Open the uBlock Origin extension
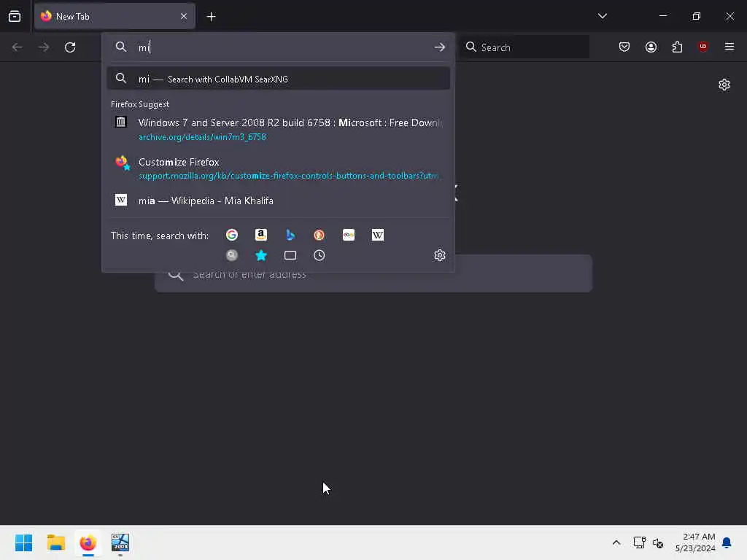Screen dimensions: 747x560 (x=703, y=47)
